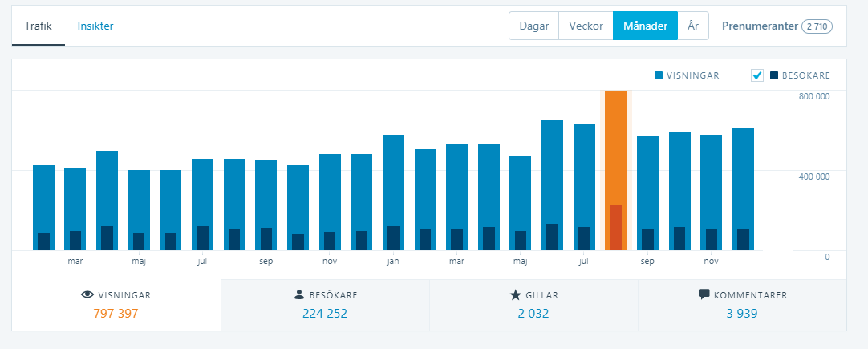Click the tallest blue bar above jul label

(584, 177)
